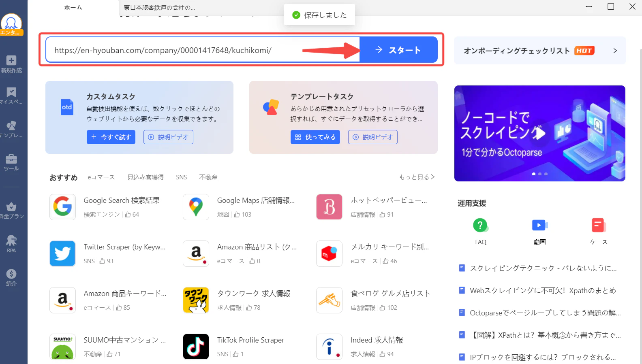Click the 食べログ template icon

pos(329,300)
